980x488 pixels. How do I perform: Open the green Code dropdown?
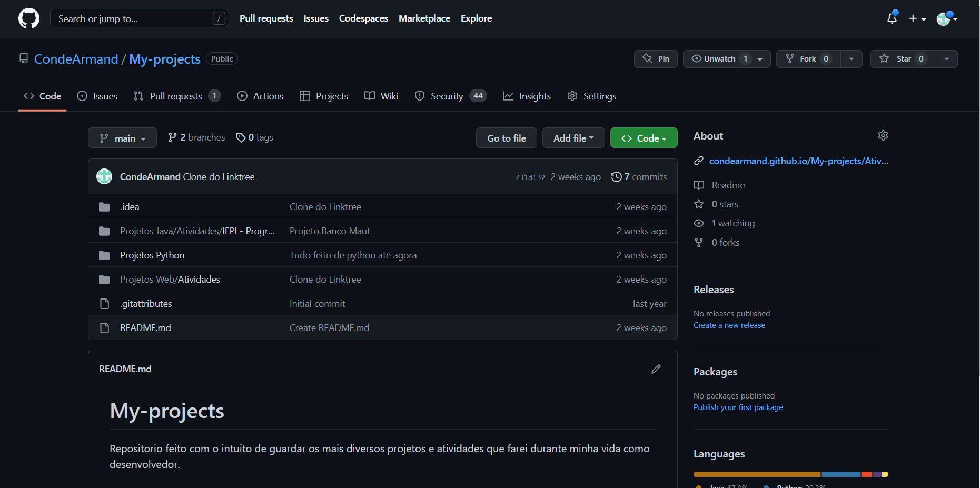pos(644,137)
